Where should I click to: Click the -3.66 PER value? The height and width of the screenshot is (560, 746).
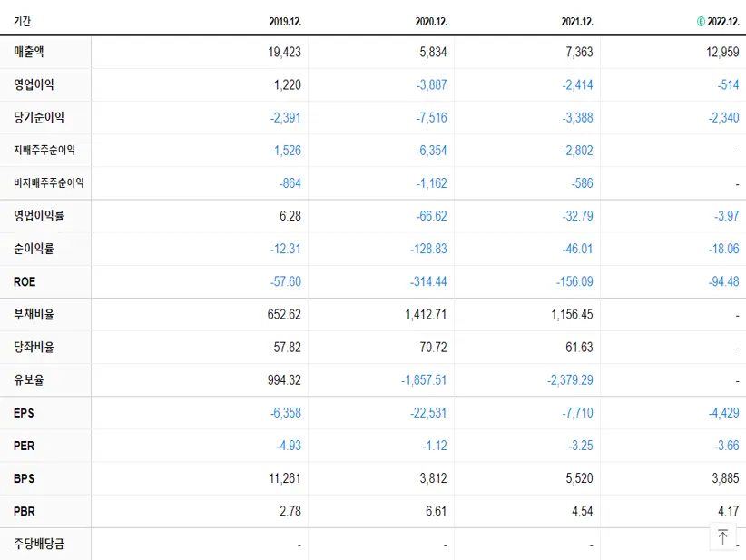727,446
